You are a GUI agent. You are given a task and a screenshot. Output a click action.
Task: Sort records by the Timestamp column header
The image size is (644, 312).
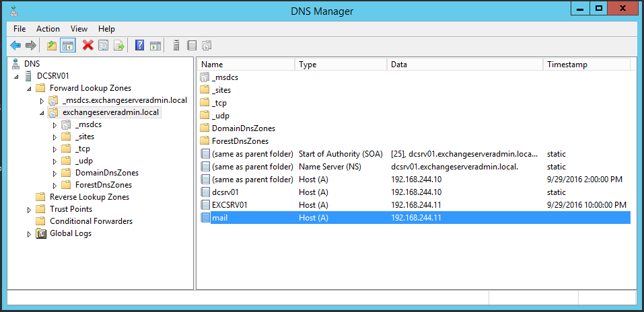pyautogui.click(x=587, y=65)
